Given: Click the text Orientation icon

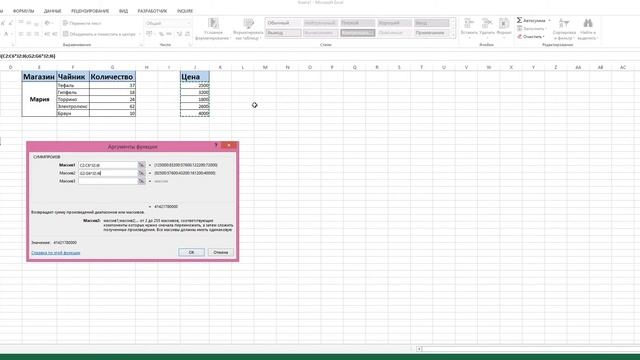Looking at the screenshot, I should click(47, 23).
